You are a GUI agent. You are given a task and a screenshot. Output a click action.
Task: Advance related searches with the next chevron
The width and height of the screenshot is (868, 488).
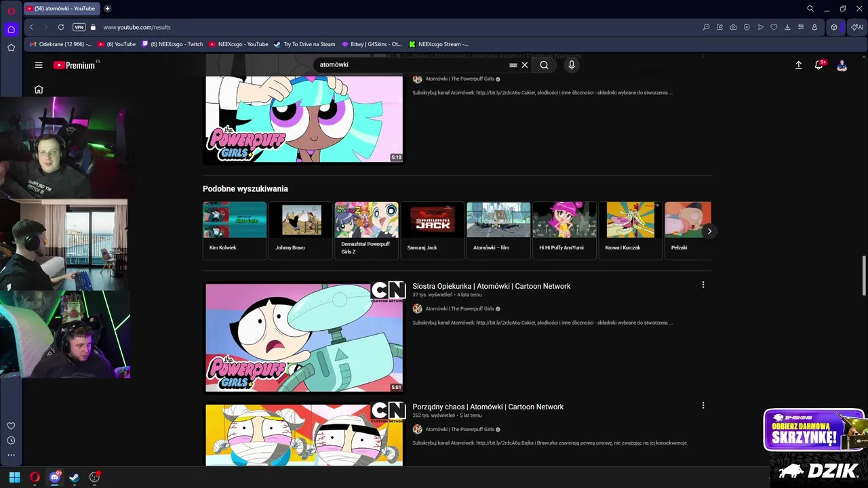point(709,231)
